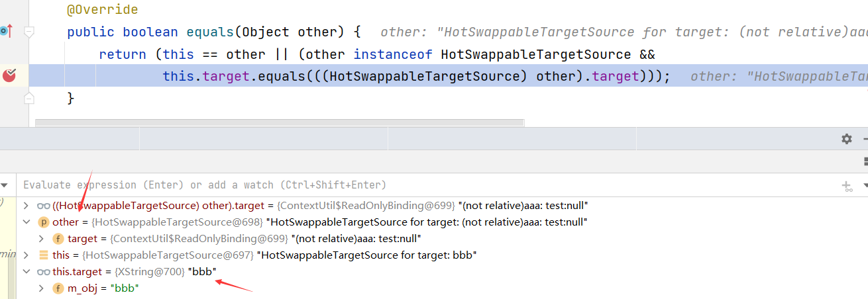Screen dimensions: 868x299
Task: Hide the debug panel with minimize dash
Action: [865, 139]
